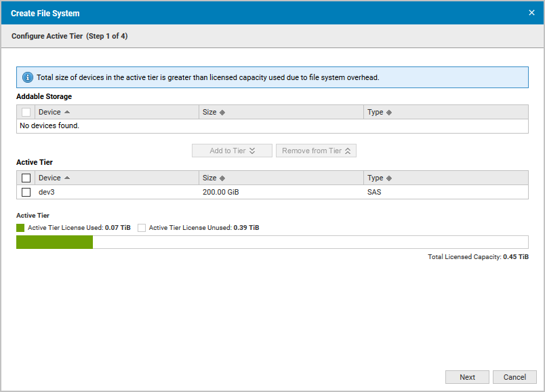Sort Active Tier by the Device column arrow
The width and height of the screenshot is (545, 392).
(66, 177)
